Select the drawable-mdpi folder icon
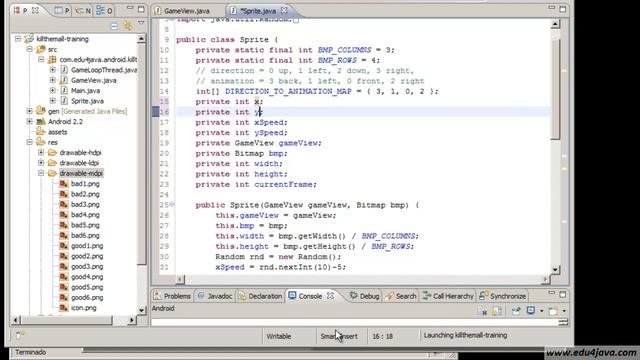The height and width of the screenshot is (360, 640). (x=52, y=173)
